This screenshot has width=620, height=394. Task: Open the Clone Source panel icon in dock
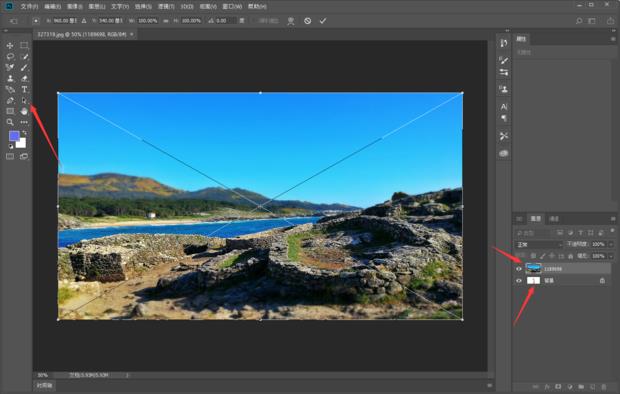click(504, 89)
